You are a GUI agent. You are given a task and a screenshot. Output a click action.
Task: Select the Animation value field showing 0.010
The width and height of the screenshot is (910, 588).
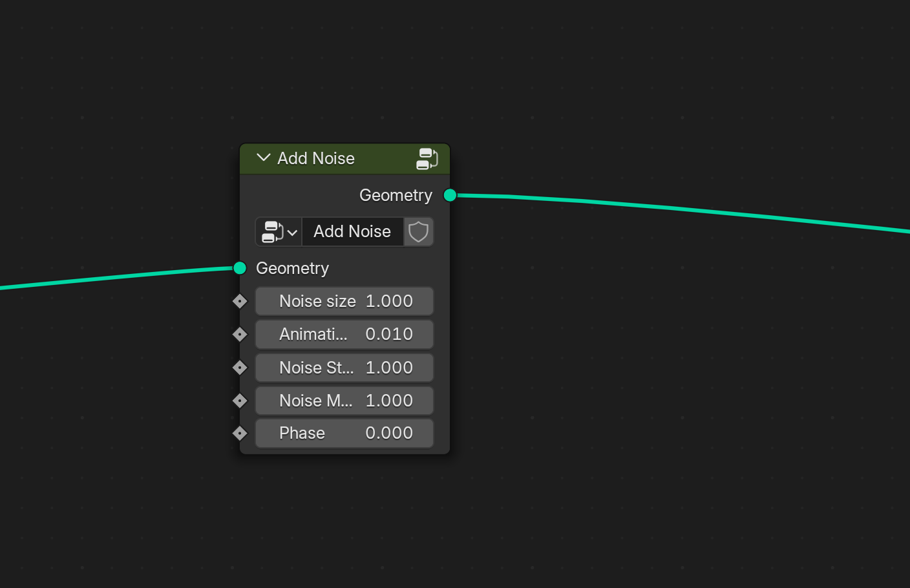pos(344,334)
